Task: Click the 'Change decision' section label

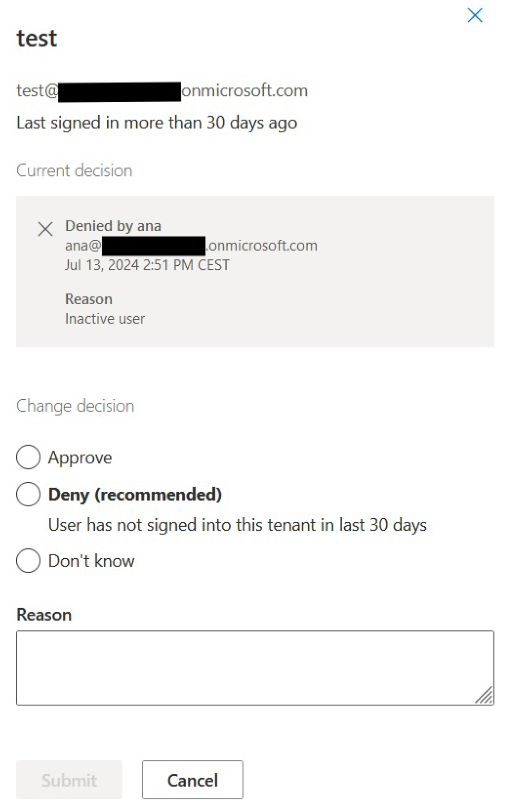Action: (x=75, y=406)
